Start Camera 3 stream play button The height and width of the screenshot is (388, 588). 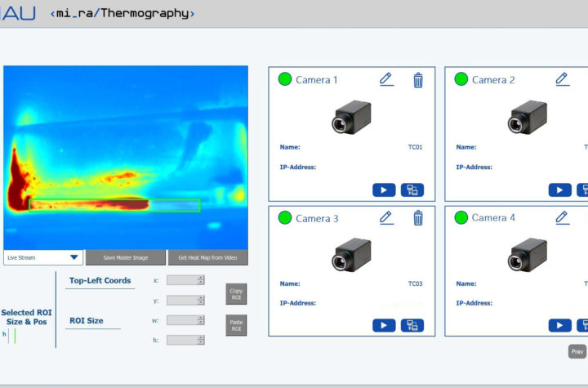tap(384, 325)
